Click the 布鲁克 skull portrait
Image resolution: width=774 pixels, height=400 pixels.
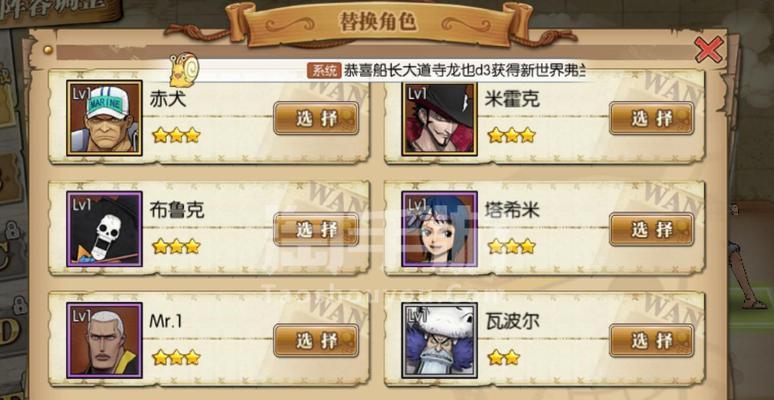point(104,229)
